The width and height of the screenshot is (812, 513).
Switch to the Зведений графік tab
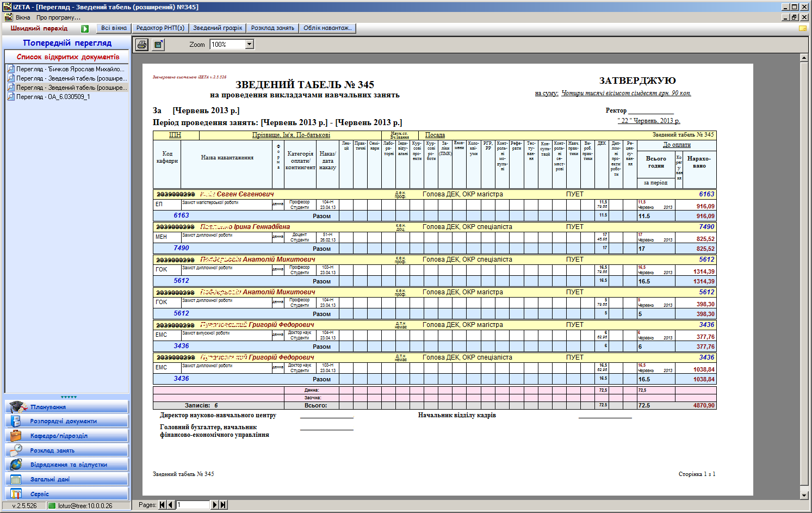pos(218,28)
